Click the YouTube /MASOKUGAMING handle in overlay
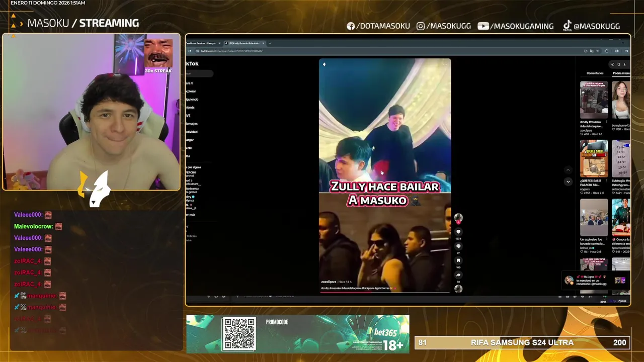644x362 pixels. [516, 26]
